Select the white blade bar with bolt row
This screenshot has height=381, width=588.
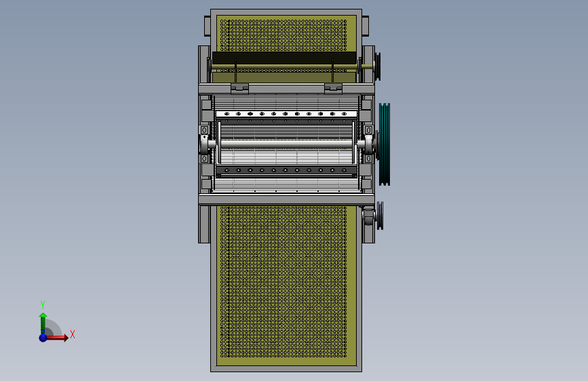[x=286, y=114]
